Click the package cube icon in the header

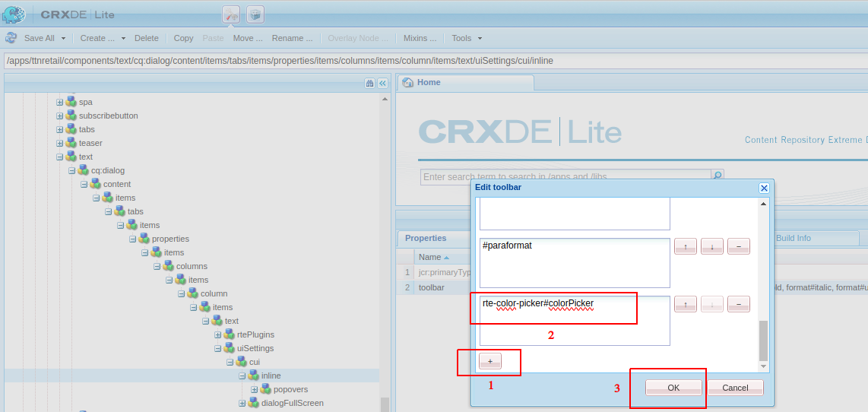pos(255,14)
